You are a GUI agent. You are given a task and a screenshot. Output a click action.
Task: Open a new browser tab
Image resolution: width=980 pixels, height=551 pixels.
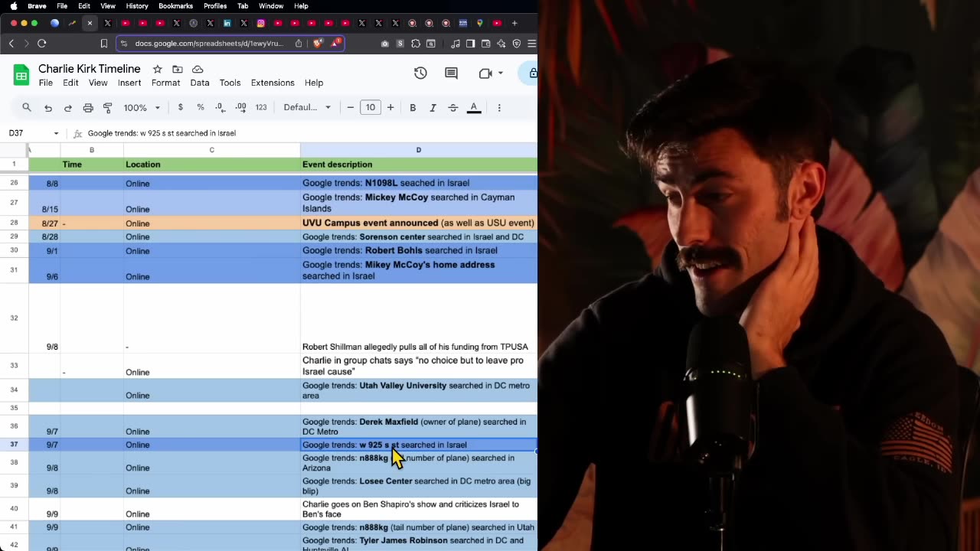click(x=514, y=23)
